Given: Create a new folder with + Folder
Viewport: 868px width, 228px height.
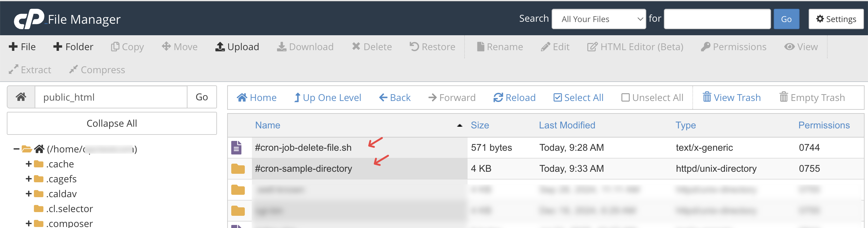Looking at the screenshot, I should tap(73, 47).
